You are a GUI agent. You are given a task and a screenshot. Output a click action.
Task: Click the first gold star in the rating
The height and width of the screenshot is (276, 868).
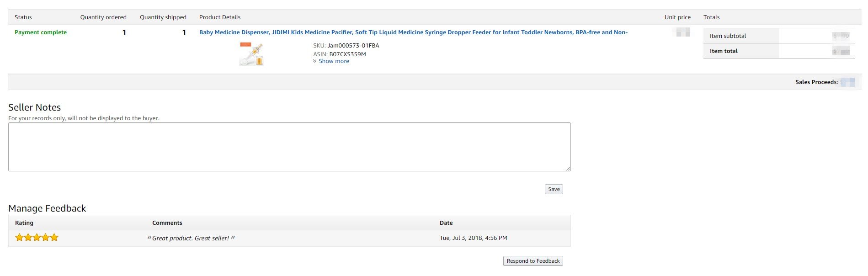point(19,237)
